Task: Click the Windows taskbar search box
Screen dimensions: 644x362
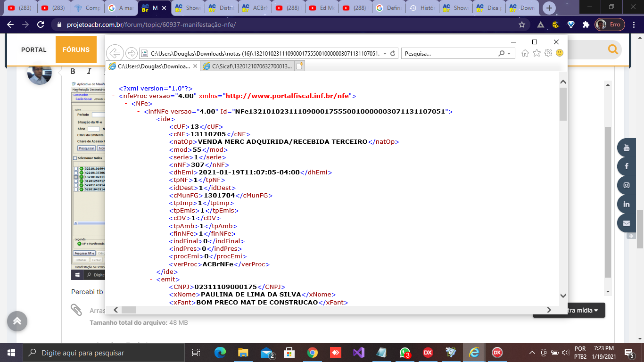Action: tap(103, 353)
